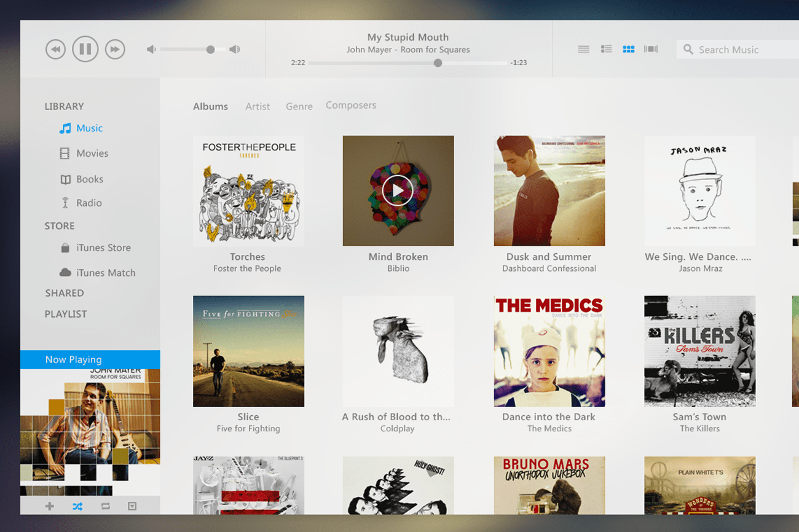Open Music in the library

click(90, 128)
